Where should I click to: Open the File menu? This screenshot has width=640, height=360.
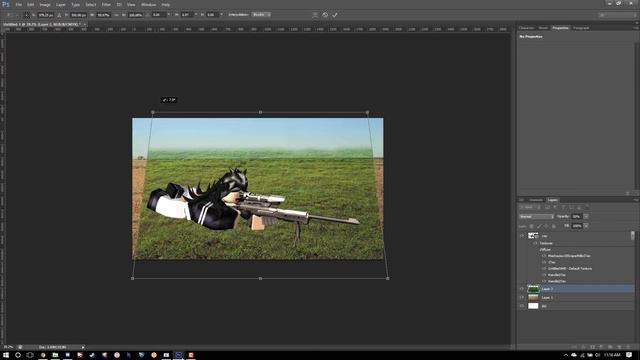click(x=18, y=4)
